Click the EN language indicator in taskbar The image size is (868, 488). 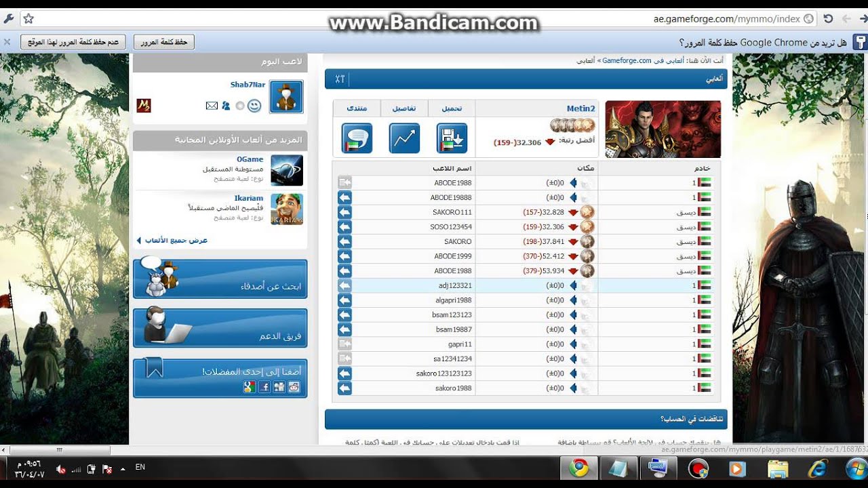coord(140,467)
